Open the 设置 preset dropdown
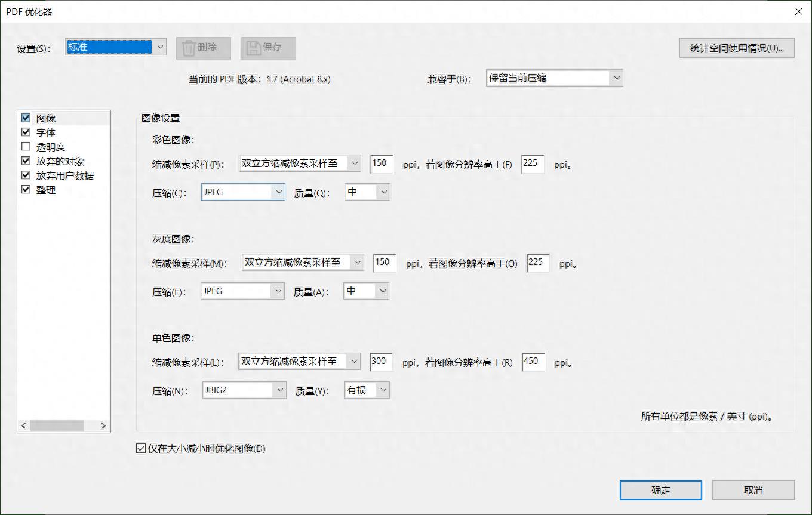The image size is (812, 515). (115, 47)
